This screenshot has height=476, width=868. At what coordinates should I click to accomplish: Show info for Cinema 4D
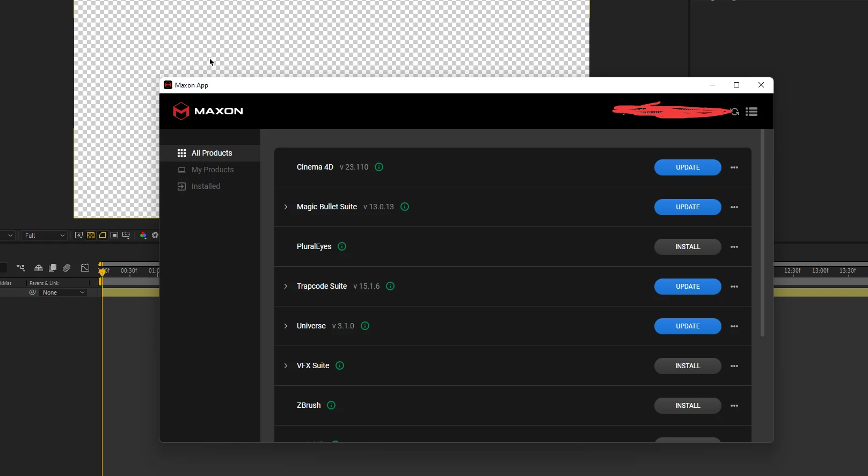click(x=379, y=167)
